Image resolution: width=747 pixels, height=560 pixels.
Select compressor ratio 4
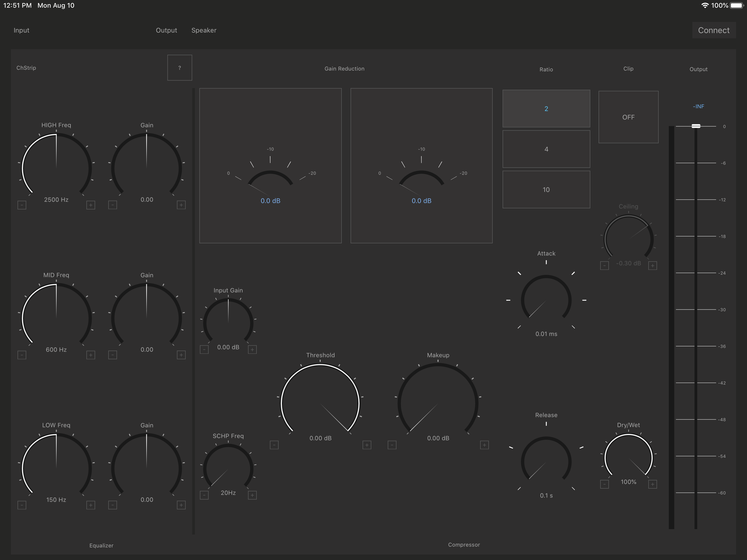546,149
